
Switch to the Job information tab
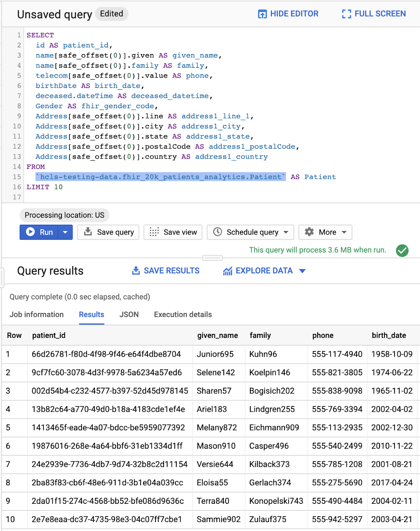36,315
